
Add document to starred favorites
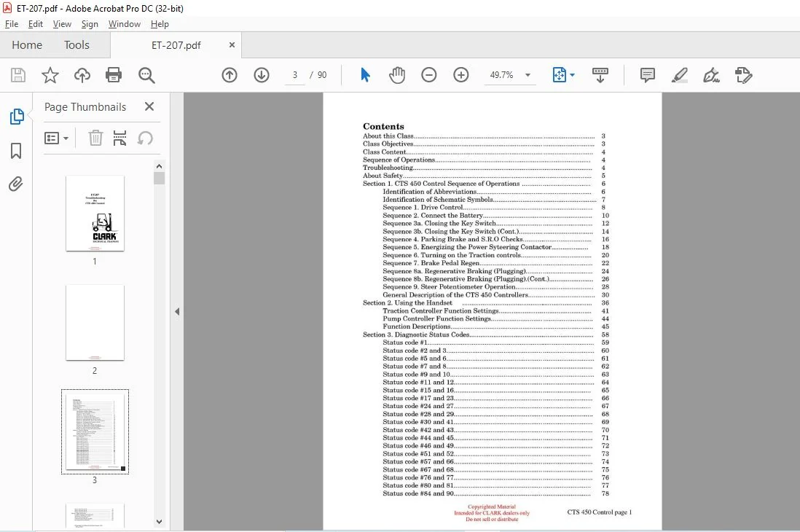[x=50, y=75]
